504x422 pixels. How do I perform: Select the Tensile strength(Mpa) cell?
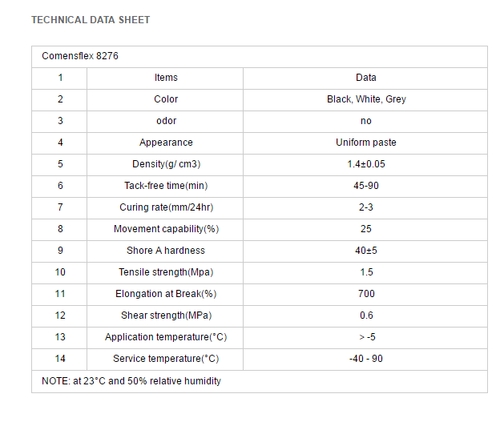click(166, 272)
